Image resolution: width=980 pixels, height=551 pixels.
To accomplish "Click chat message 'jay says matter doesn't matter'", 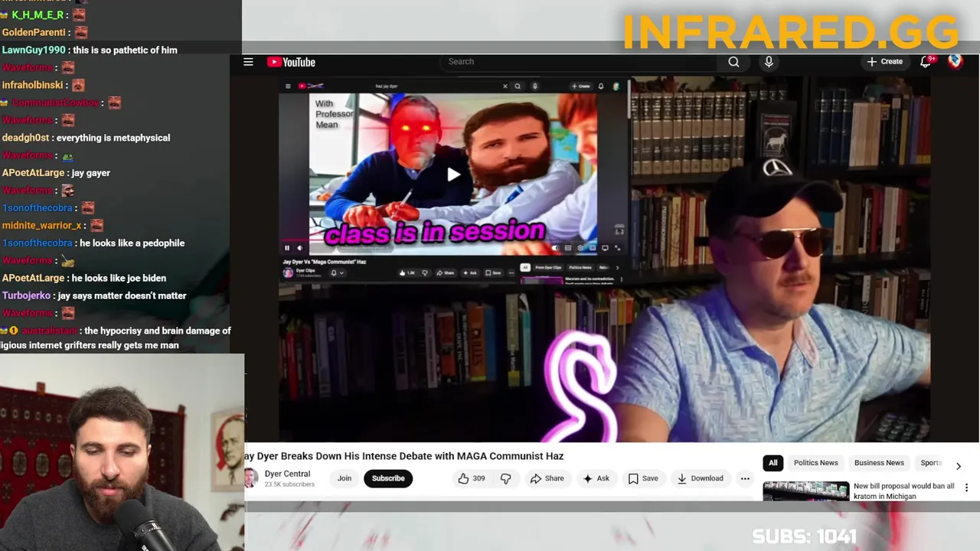I will (122, 295).
